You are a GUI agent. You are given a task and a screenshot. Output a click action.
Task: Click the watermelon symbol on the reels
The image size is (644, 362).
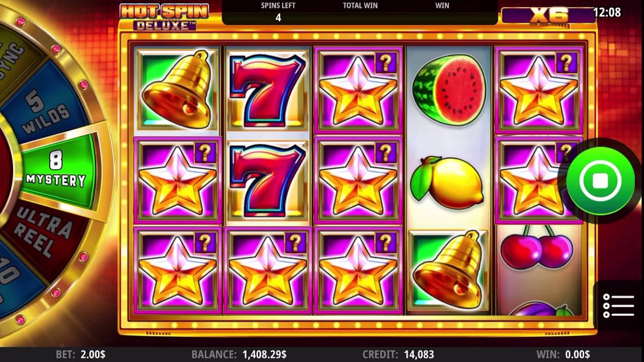click(x=449, y=89)
